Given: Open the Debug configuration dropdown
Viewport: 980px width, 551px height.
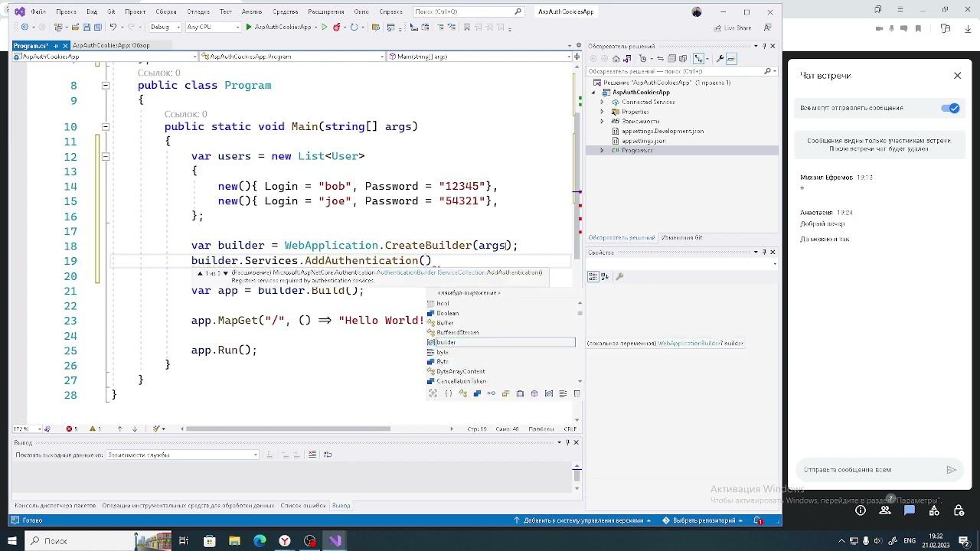Looking at the screenshot, I should tap(165, 27).
